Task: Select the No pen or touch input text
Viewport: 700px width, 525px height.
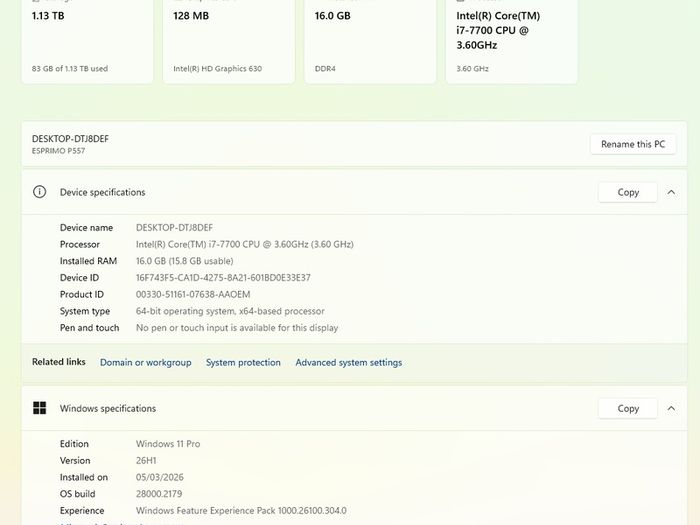Action: tap(237, 328)
